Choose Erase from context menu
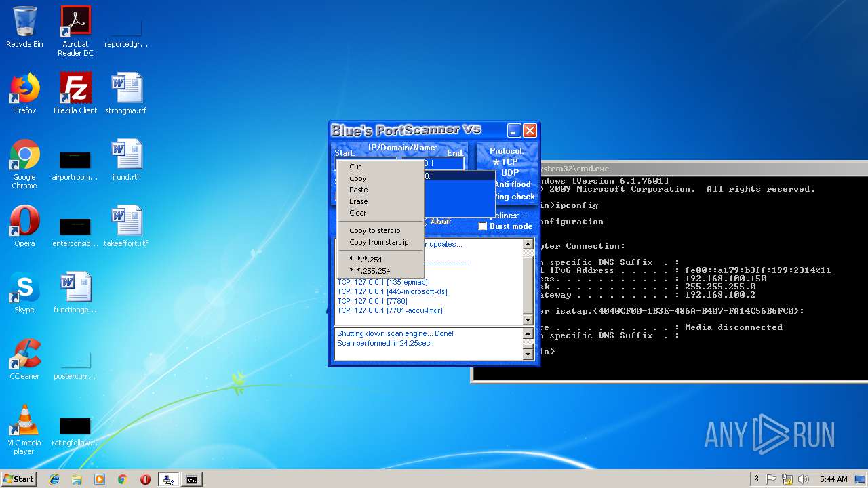The height and width of the screenshot is (488, 868). (380, 201)
